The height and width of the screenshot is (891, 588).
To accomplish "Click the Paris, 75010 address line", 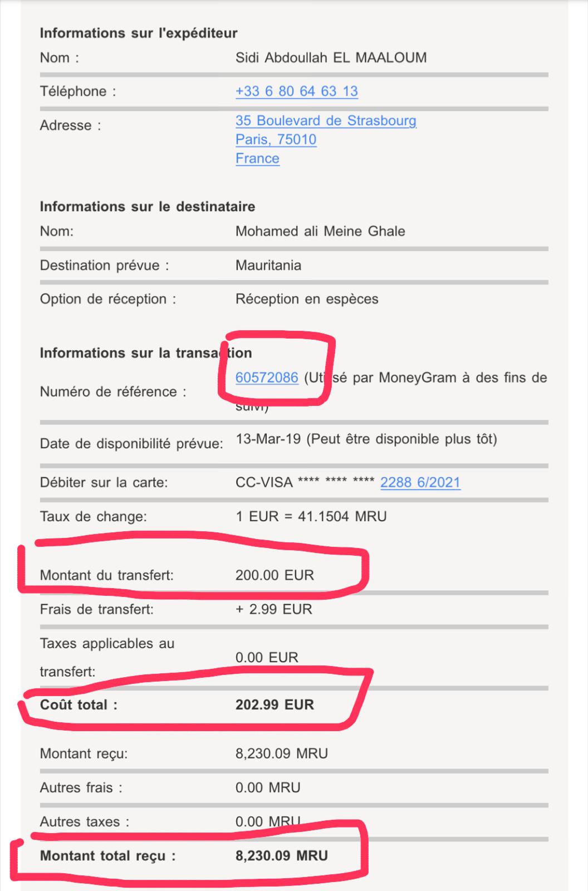I will (x=276, y=140).
